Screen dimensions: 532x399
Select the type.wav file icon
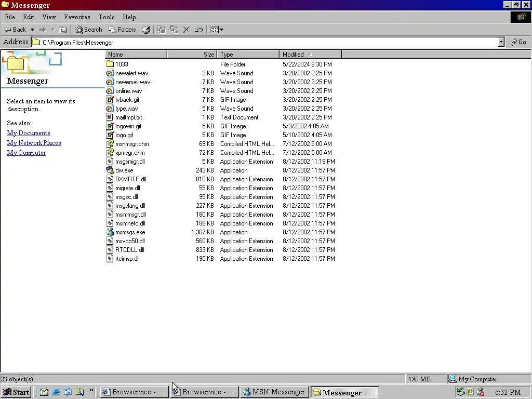click(x=110, y=108)
